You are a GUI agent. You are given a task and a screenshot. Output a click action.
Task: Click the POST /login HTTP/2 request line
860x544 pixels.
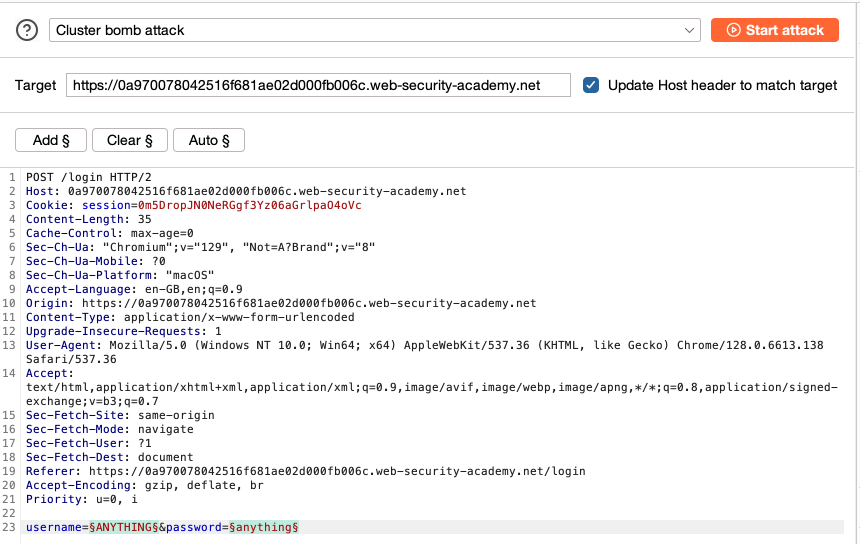click(x=89, y=177)
